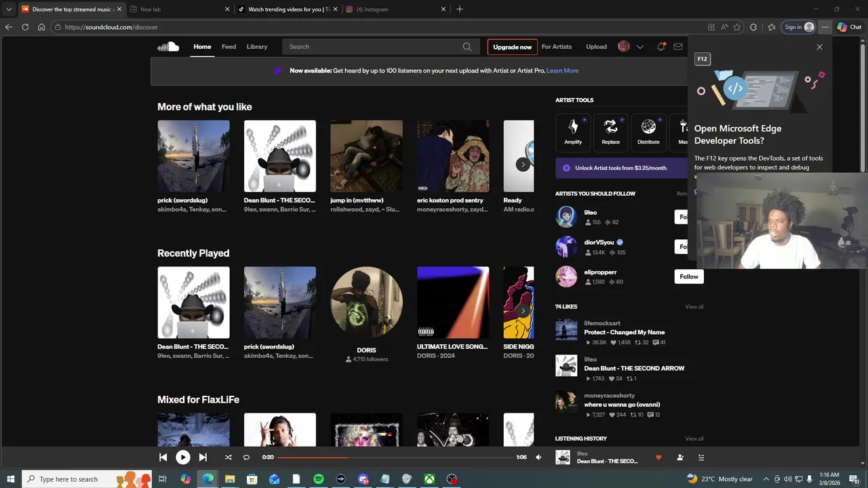Image resolution: width=868 pixels, height=488 pixels.
Task: Open the next-up queue icon
Action: coord(701,457)
